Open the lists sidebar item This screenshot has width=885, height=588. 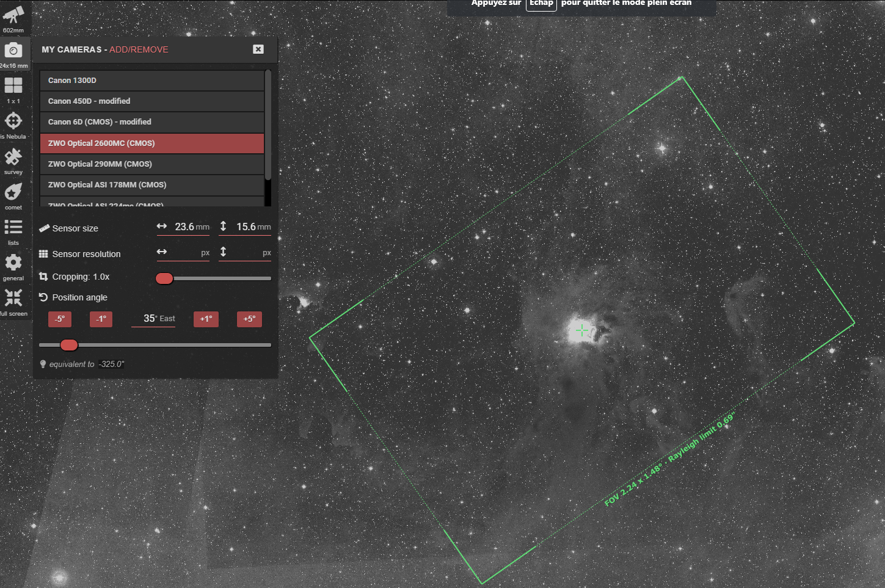coord(13,231)
